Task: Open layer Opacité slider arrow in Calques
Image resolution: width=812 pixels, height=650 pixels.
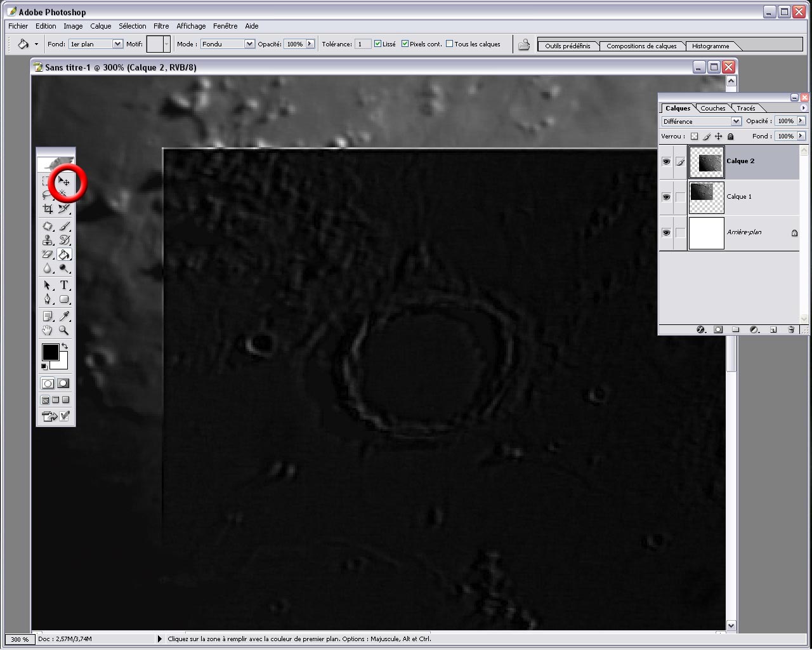Action: point(801,121)
